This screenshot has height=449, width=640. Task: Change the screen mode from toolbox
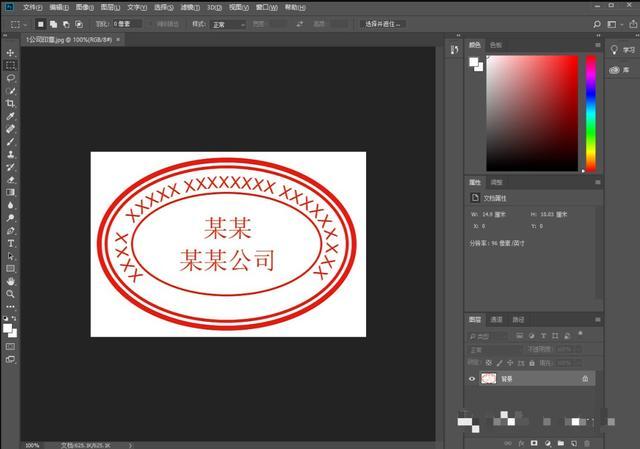pos(11,360)
